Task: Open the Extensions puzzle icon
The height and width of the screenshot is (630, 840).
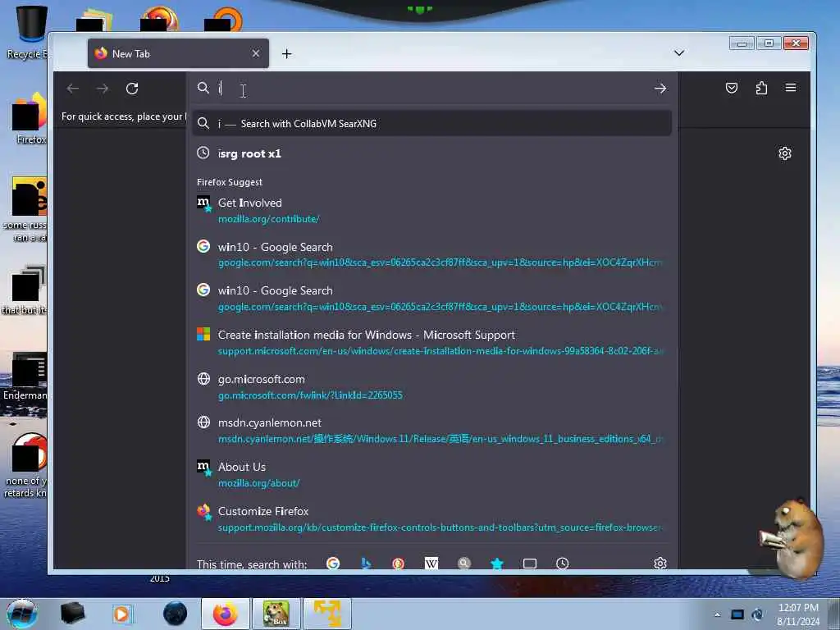Action: (x=761, y=88)
